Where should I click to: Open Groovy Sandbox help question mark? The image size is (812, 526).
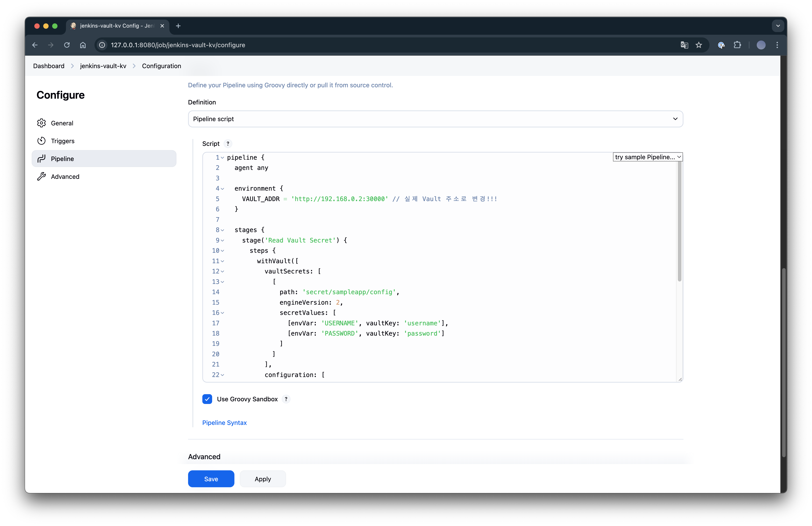pos(286,399)
